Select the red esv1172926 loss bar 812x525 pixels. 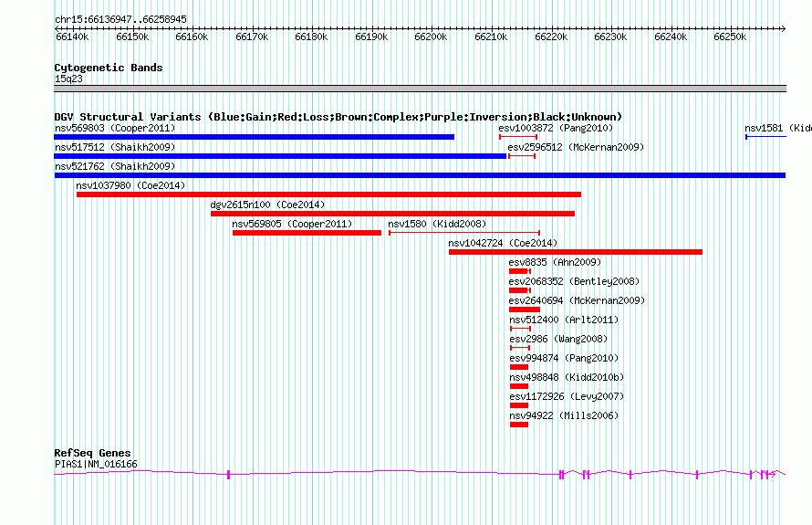coord(519,405)
